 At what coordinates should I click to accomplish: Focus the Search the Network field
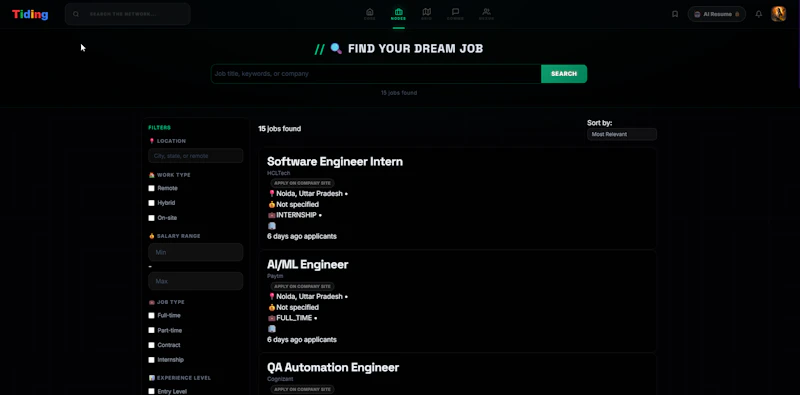pos(128,14)
